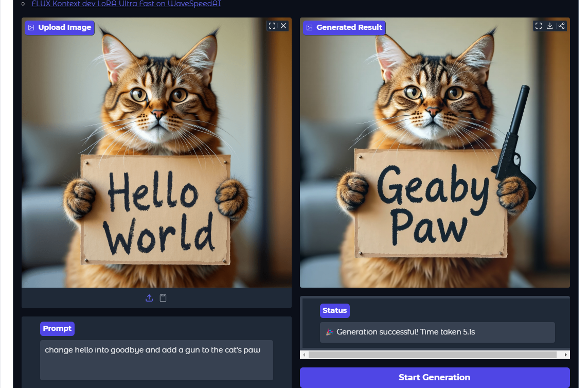Edit the prompt text field
The image size is (588, 388).
point(156,360)
